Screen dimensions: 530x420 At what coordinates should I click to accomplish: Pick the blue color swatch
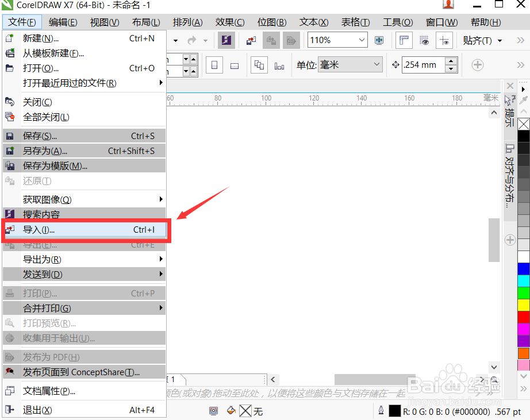click(524, 269)
